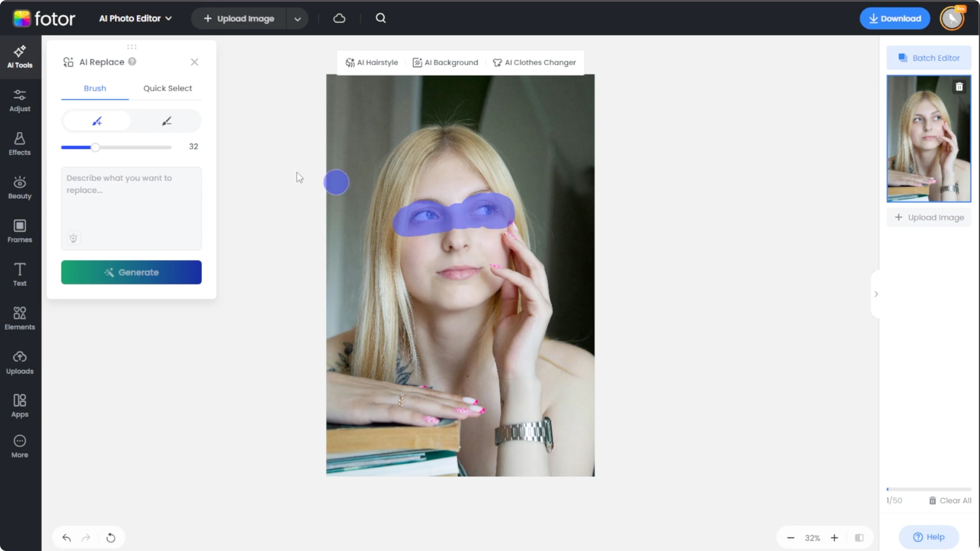This screenshot has width=980, height=551.
Task: Open the AI Tools sidebar panel
Action: pyautogui.click(x=20, y=57)
